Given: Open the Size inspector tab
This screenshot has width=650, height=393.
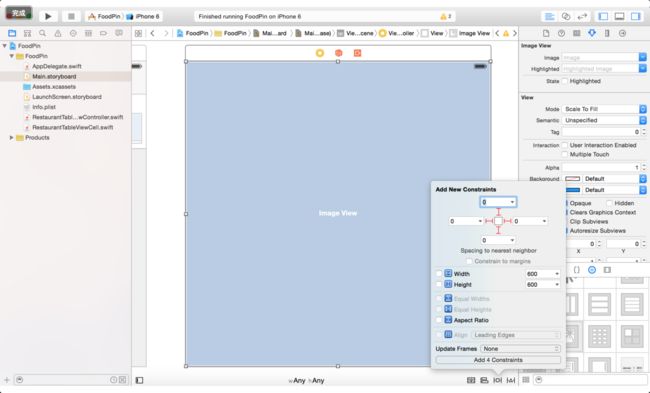Looking at the screenshot, I should coord(607,33).
